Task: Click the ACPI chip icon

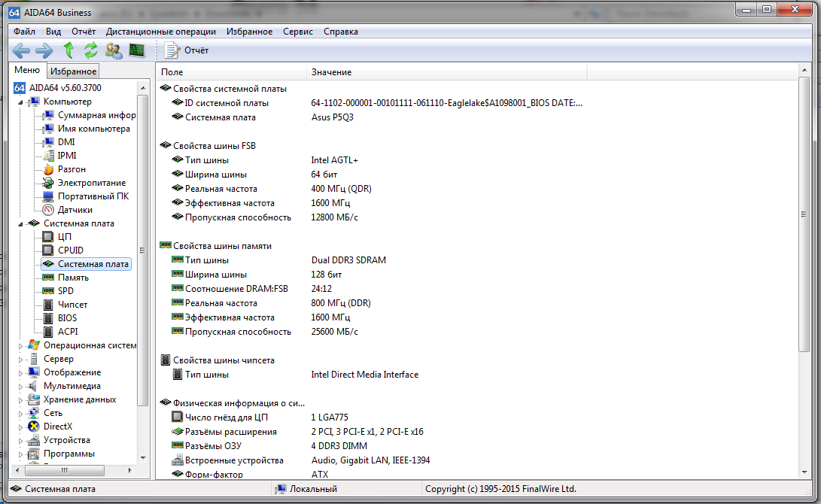Action: pos(48,332)
